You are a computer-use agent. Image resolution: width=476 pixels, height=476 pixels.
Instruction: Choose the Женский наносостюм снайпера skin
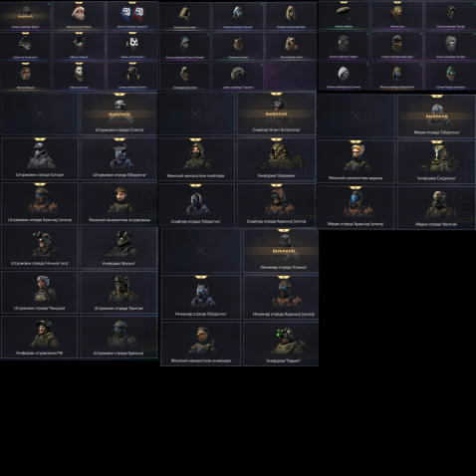196,159
